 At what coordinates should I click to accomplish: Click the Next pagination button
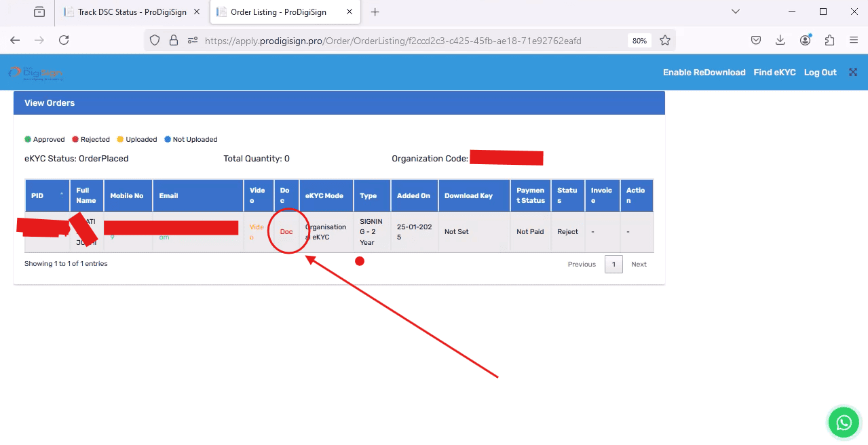point(639,265)
